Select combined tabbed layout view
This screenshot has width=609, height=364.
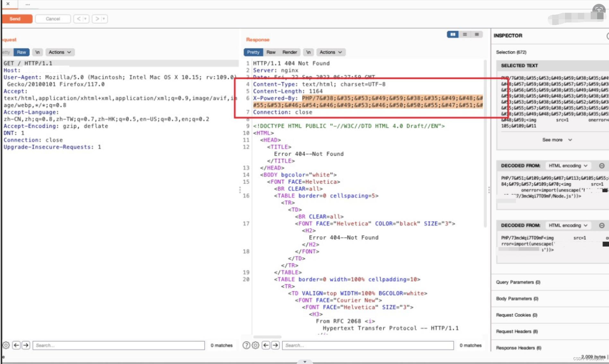coord(477,34)
